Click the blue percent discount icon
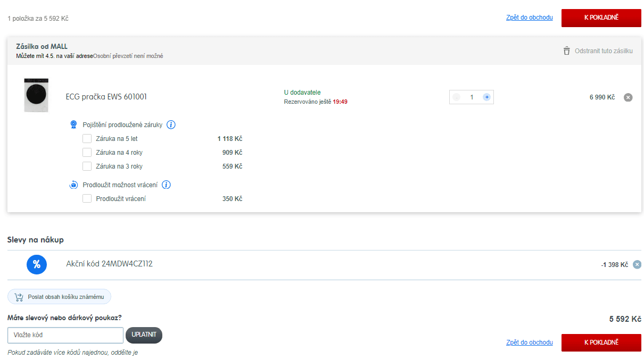The height and width of the screenshot is (359, 644). tap(37, 264)
